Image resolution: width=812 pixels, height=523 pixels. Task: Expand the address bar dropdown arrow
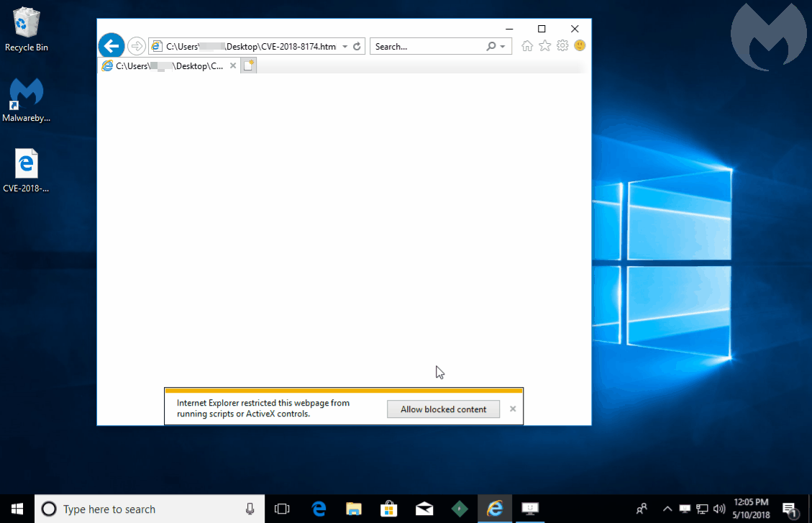tap(345, 47)
